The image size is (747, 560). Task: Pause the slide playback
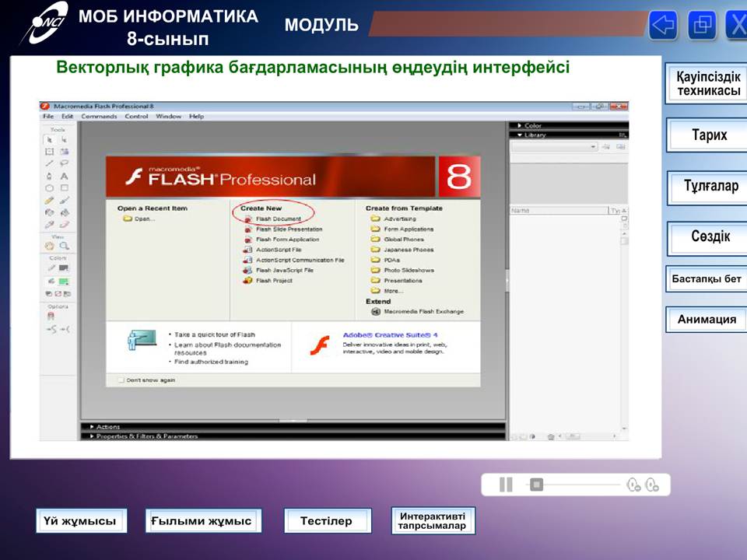506,485
